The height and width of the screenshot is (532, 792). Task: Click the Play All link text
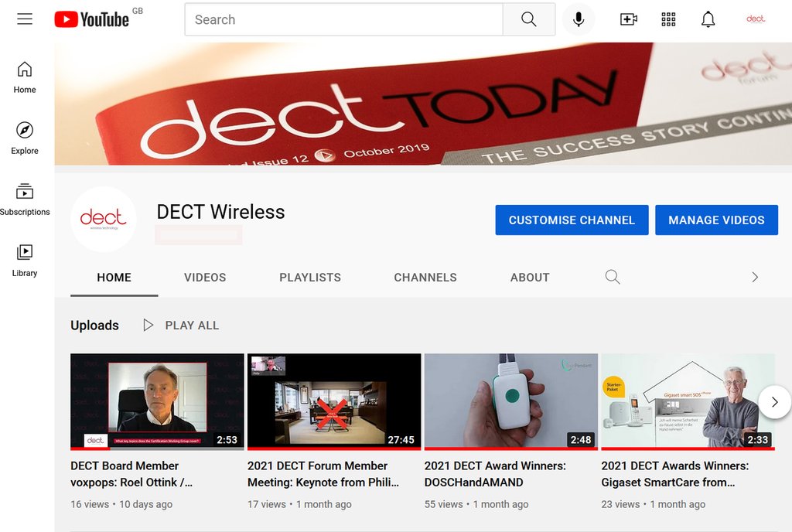click(x=192, y=326)
